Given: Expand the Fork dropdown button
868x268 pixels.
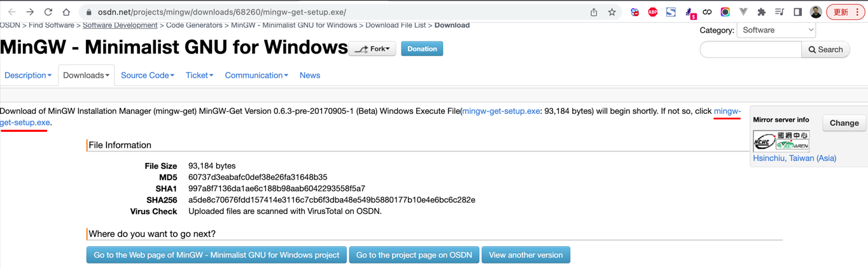Looking at the screenshot, I should pyautogui.click(x=372, y=49).
